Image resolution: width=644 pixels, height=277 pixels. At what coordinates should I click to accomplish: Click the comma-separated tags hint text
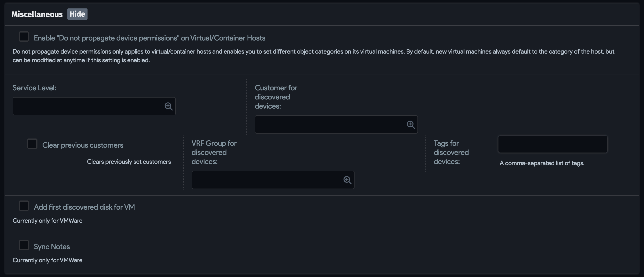coord(542,163)
